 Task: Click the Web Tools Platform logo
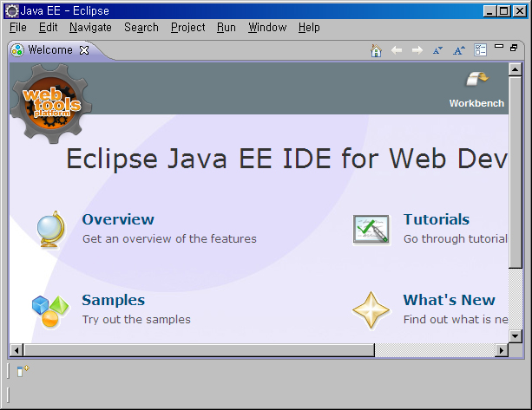pos(51,104)
